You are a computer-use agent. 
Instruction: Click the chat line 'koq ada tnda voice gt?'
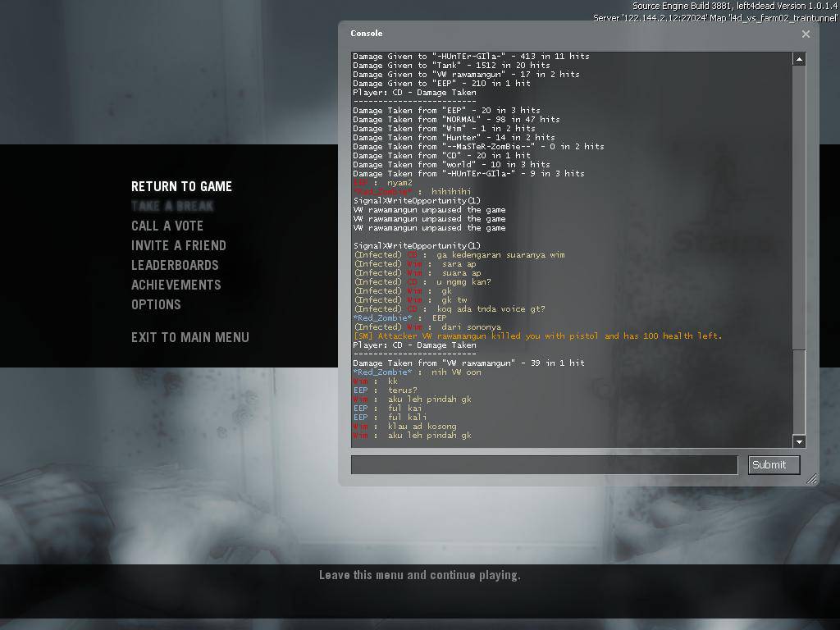pyautogui.click(x=450, y=309)
